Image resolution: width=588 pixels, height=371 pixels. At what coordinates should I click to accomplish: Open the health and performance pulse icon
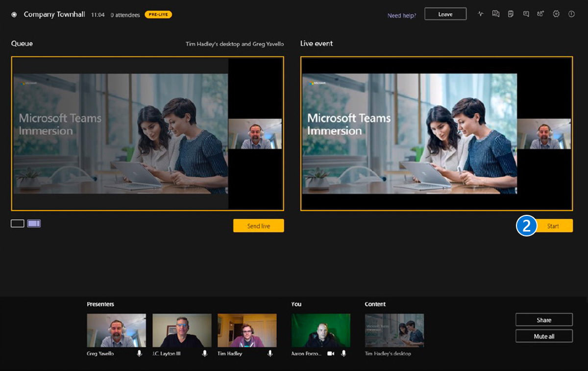click(x=481, y=14)
